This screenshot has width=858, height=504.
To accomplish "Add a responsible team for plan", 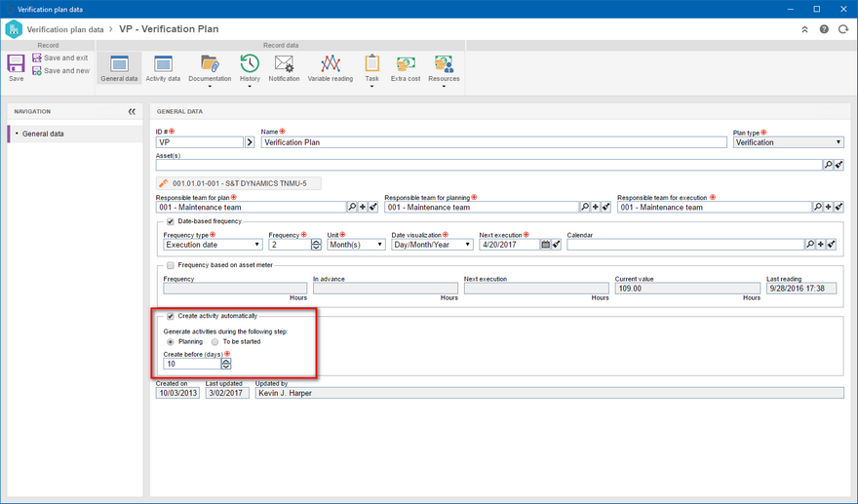I will click(x=363, y=208).
